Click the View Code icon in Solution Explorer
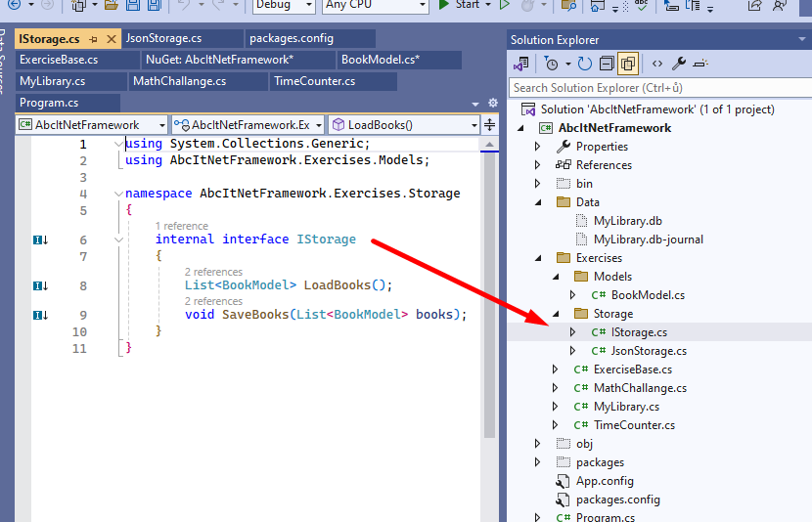Viewport: 812px width, 522px height. pyautogui.click(x=655, y=64)
